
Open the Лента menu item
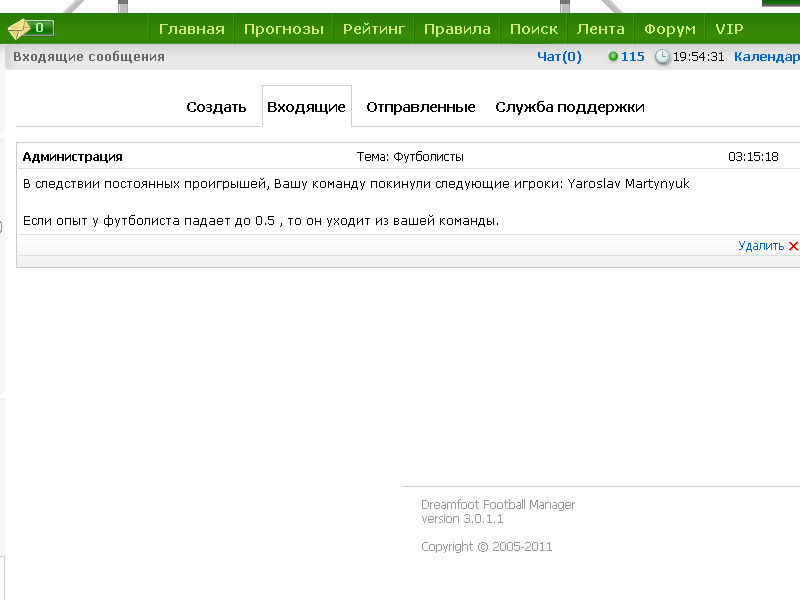[x=601, y=29]
